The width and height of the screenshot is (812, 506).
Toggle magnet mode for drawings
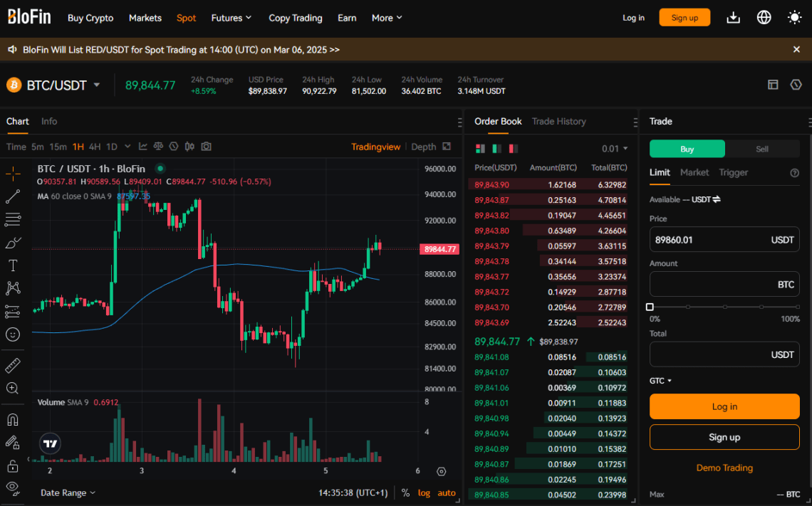point(13,419)
